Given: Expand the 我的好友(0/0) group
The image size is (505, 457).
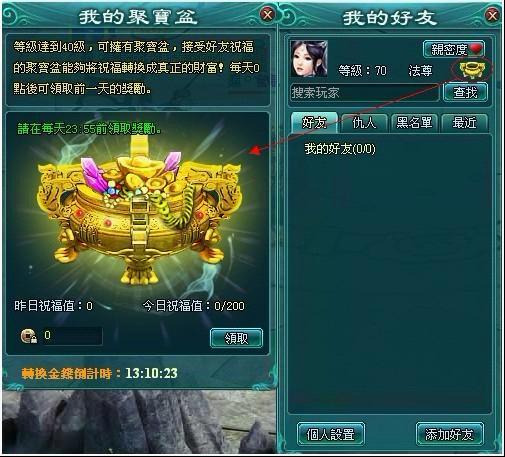Looking at the screenshot, I should pyautogui.click(x=340, y=149).
